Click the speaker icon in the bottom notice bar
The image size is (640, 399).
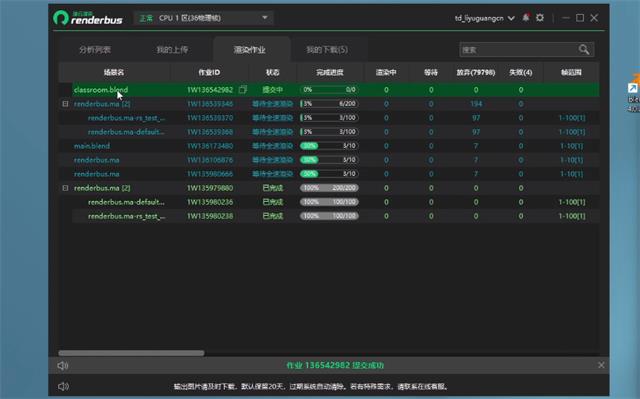pos(63,386)
